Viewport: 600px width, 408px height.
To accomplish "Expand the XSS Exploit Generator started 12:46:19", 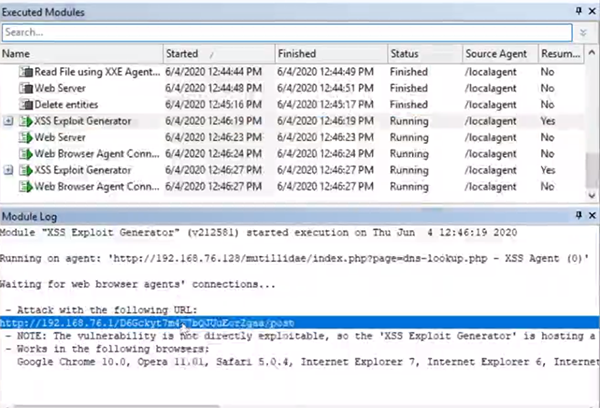I will (8, 121).
